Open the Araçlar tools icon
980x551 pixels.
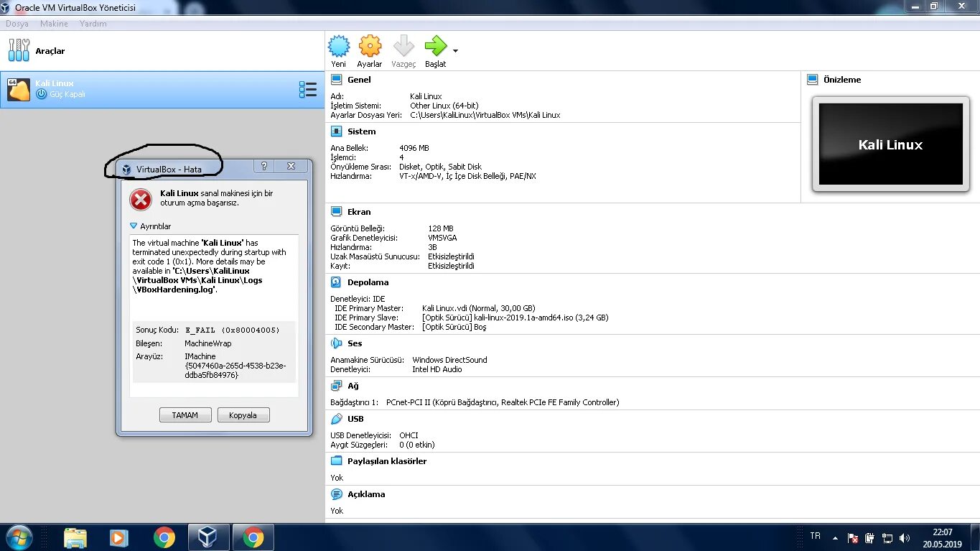(x=19, y=50)
